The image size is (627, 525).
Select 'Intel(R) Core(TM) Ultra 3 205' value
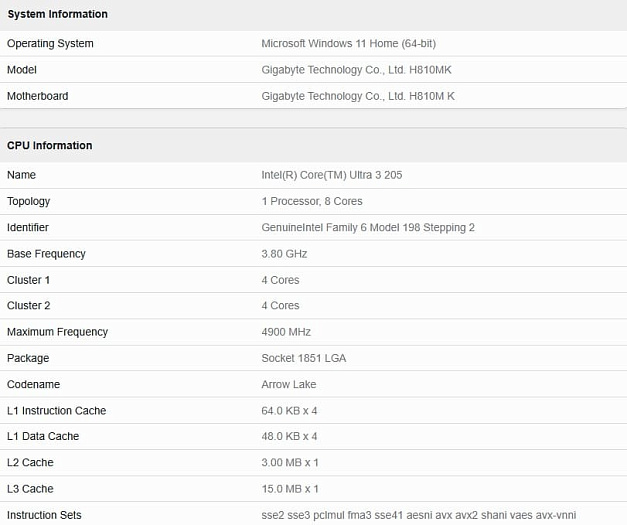[x=332, y=175]
